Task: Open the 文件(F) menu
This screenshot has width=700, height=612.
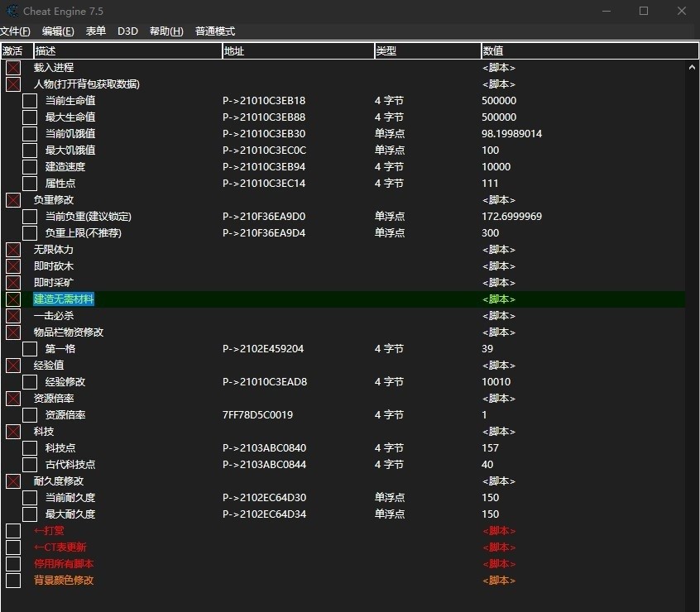Action: tap(16, 31)
